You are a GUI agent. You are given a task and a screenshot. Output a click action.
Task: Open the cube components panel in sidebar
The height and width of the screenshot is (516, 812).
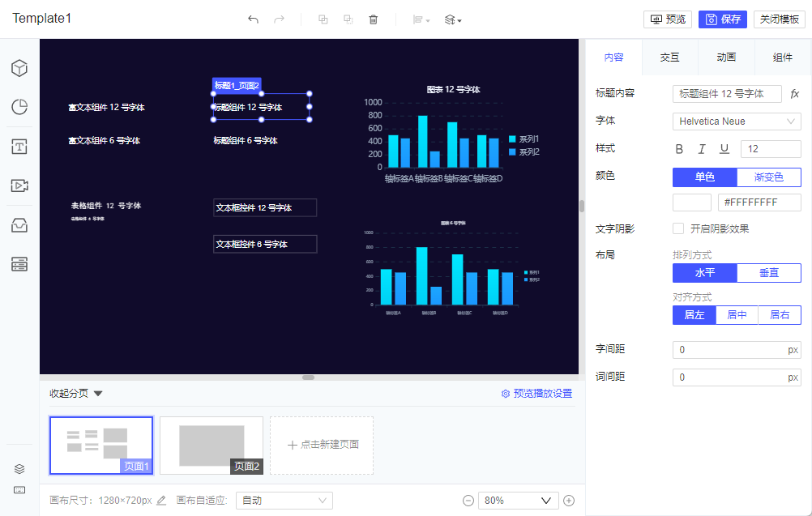coord(19,68)
